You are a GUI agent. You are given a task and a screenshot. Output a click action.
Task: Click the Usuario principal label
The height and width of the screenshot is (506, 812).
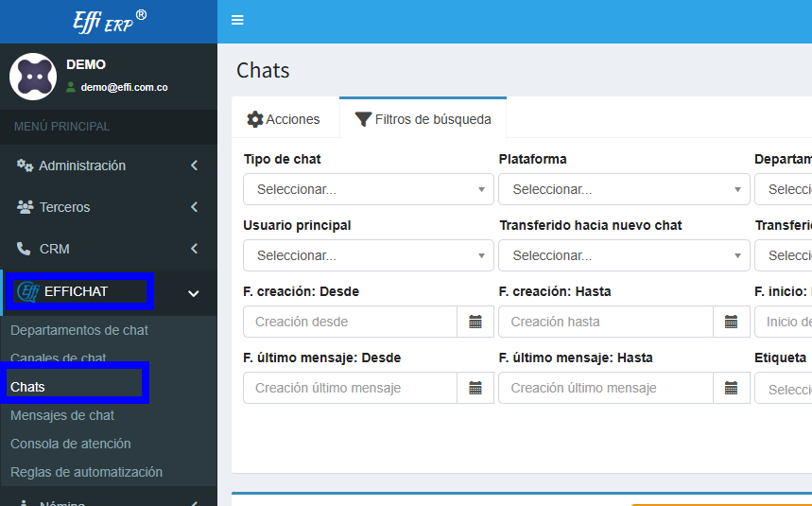(x=297, y=225)
